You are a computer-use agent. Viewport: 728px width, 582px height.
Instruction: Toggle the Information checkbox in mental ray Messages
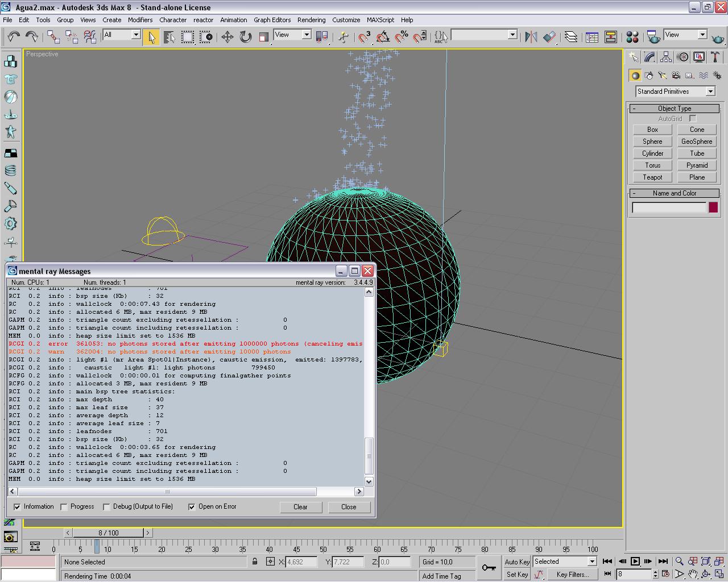coord(18,507)
